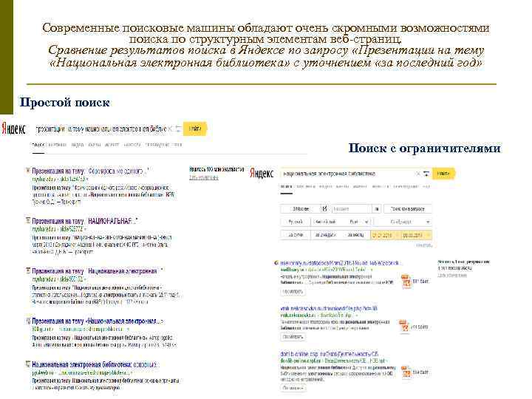
Task: Expand the URL arrow under the first simple result
Action: tap(87, 179)
